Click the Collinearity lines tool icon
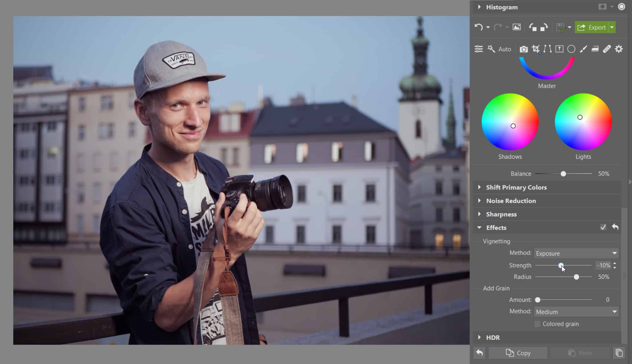The width and height of the screenshot is (632, 364). [x=547, y=49]
